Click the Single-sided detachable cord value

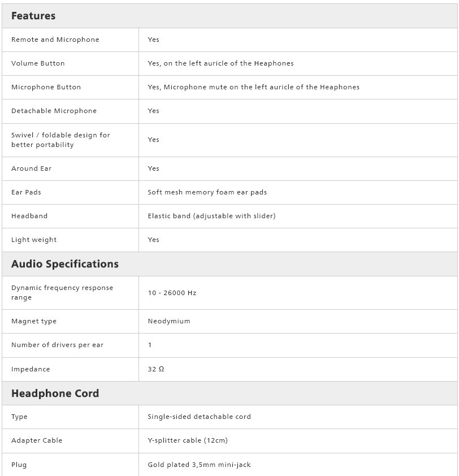pos(199,417)
